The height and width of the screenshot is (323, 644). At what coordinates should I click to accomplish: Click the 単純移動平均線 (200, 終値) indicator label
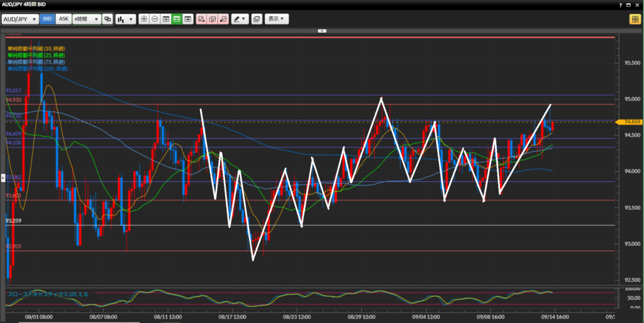point(37,68)
